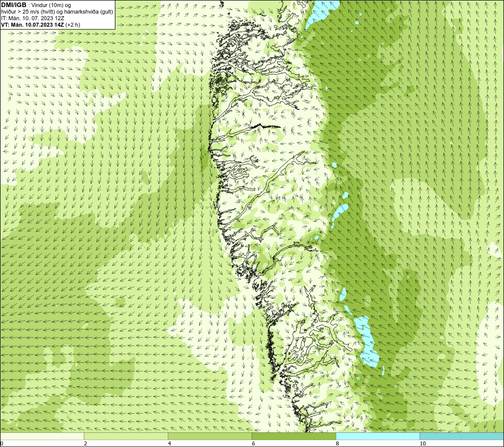Screen dimensions: 504x447
Task: Select the 'hviður > 25 m/s' legend line
Action: point(57,12)
